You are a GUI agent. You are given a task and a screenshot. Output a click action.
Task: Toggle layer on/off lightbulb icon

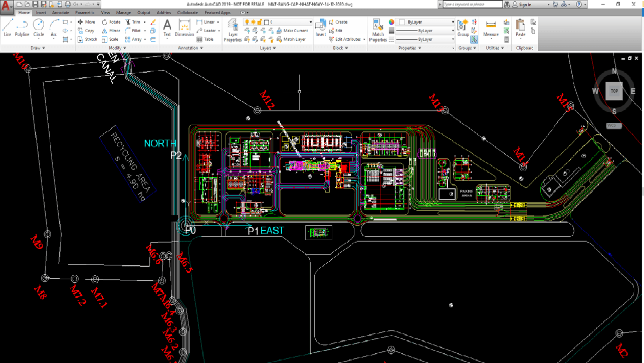[x=247, y=22]
